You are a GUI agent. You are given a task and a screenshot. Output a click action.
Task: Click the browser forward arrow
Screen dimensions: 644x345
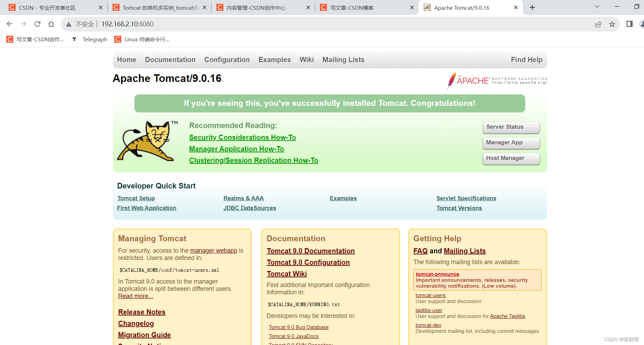24,24
